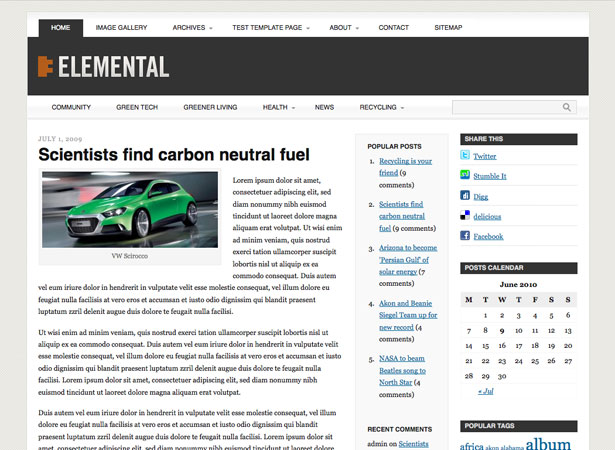Expand the Recycling category arrow
Screen dimensions: 615x450
(402, 108)
